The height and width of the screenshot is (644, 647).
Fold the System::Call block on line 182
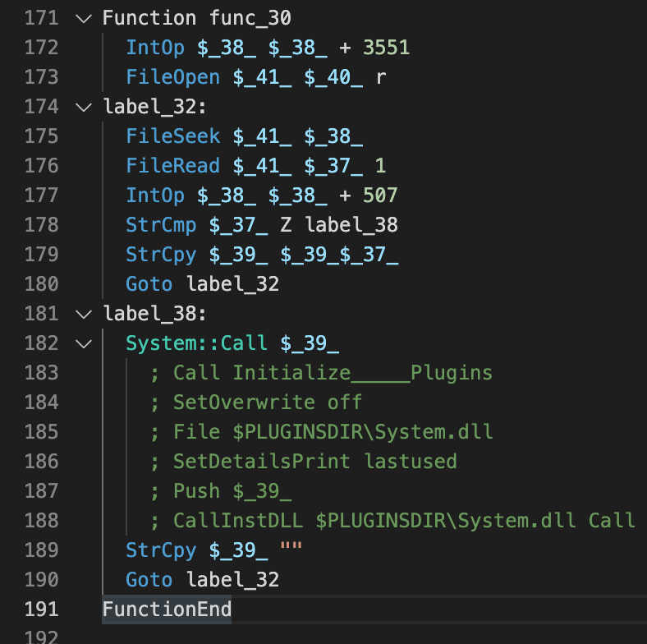pos(83,343)
